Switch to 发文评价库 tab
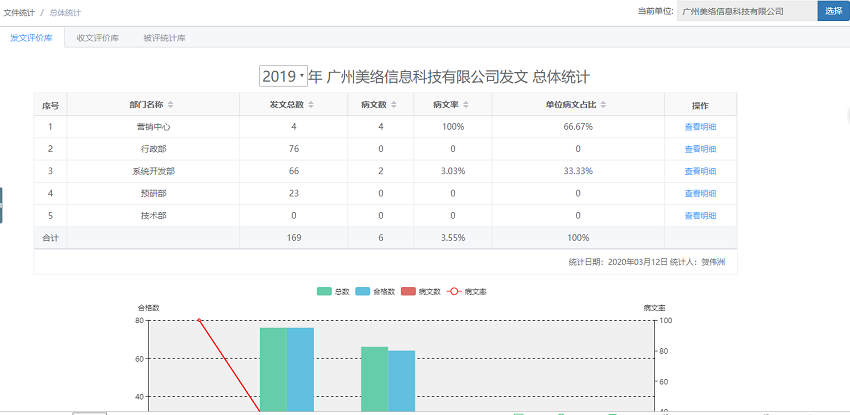 (31, 38)
